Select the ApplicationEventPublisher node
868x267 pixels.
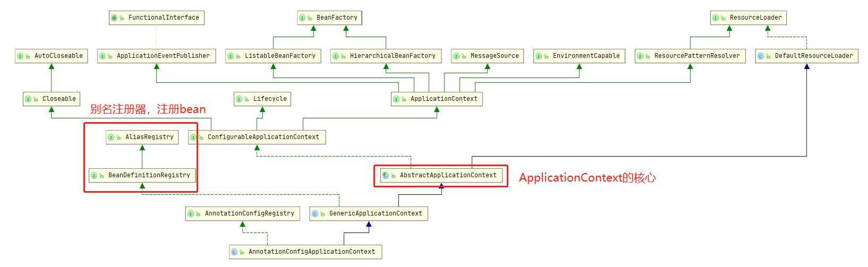pyautogui.click(x=157, y=56)
